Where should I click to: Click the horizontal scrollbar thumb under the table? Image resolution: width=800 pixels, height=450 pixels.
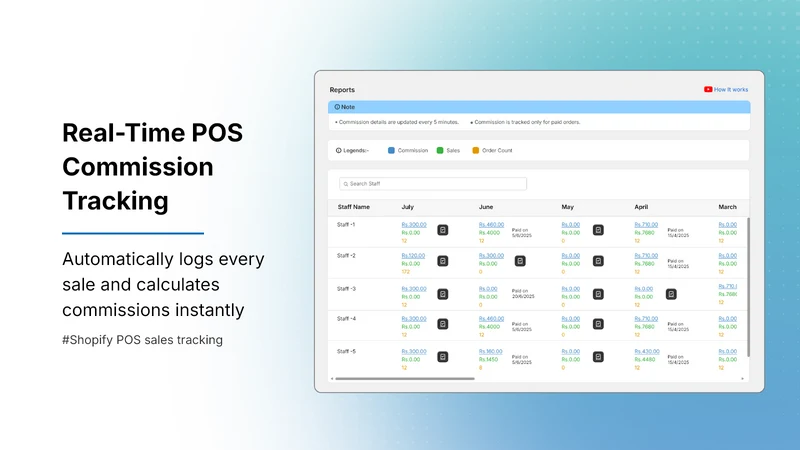coord(405,379)
